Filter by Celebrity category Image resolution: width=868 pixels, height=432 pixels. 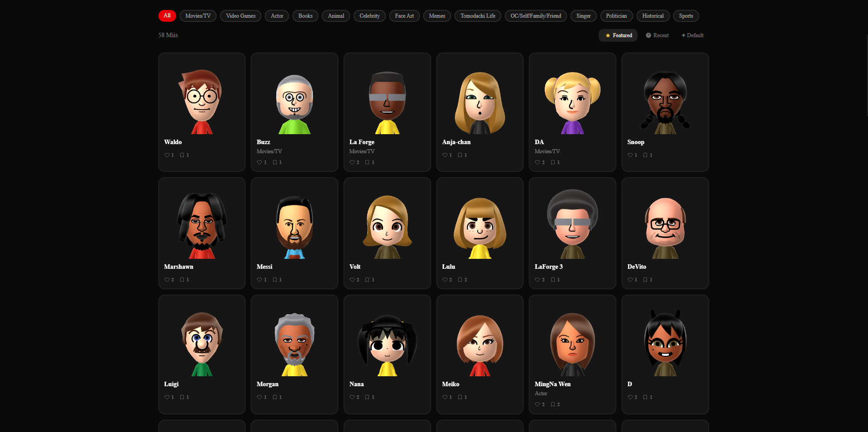(x=369, y=16)
